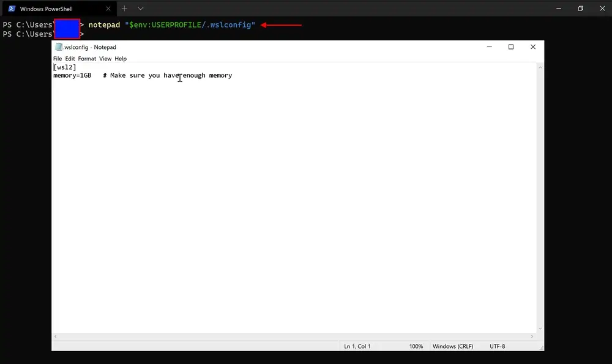This screenshot has width=612, height=364.
Task: Close the Notepad window
Action: pos(533,47)
